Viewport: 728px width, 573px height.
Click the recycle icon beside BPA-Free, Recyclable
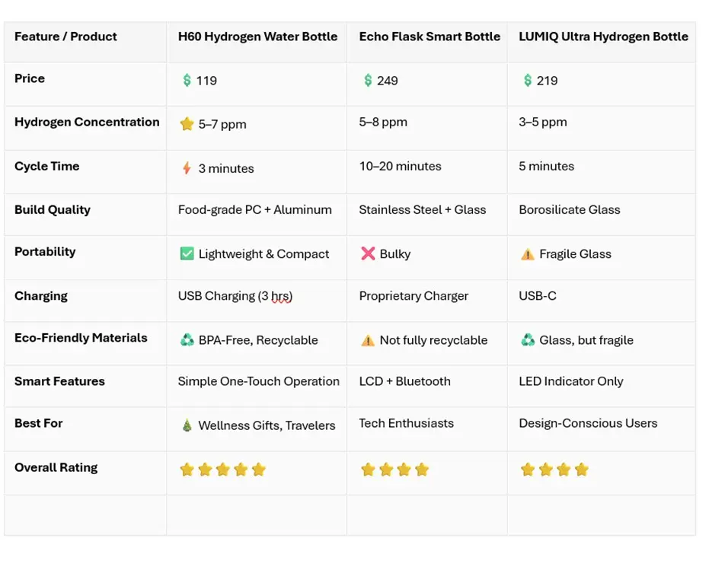187,340
